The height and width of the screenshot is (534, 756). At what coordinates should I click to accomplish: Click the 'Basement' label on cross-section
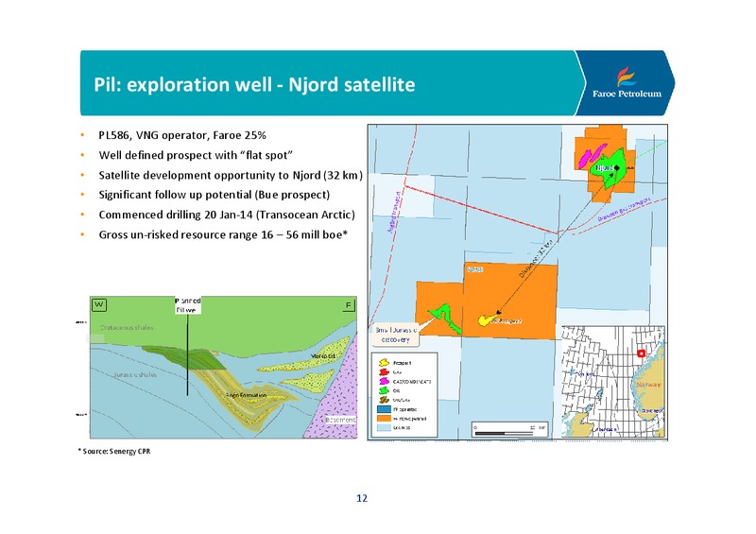[340, 420]
